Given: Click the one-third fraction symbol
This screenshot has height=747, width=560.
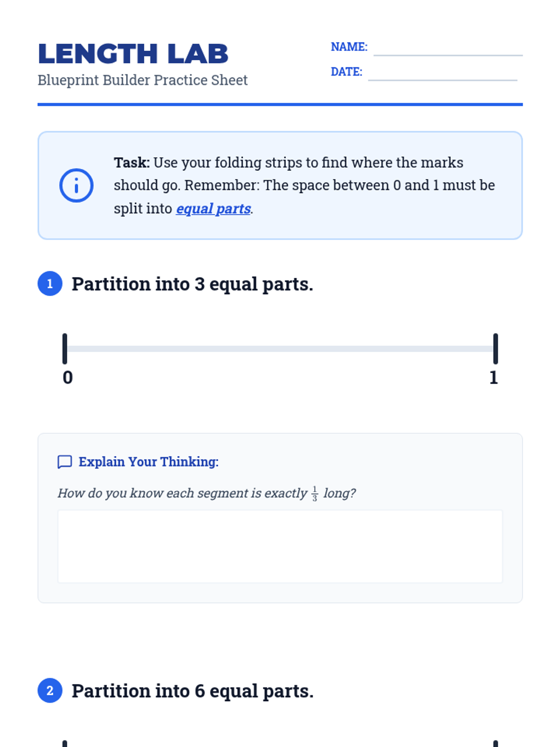Looking at the screenshot, I should (x=315, y=493).
